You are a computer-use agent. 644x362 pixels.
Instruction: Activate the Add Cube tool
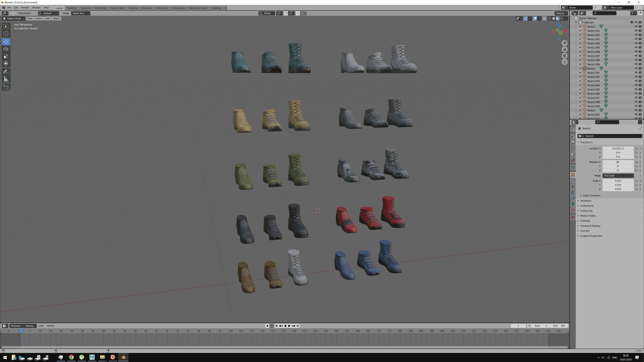pos(6,87)
